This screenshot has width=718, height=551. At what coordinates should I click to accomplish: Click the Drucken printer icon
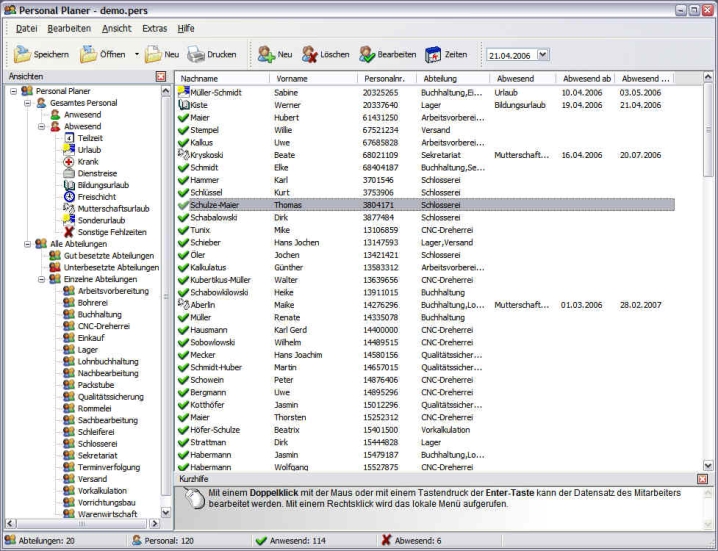196,55
